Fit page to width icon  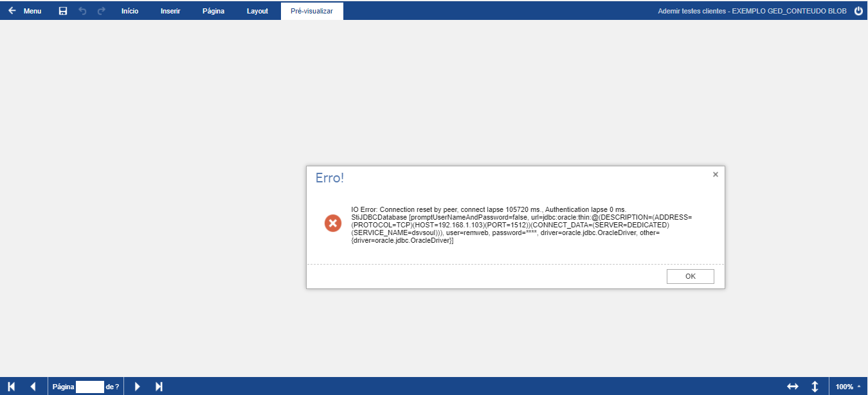coord(793,386)
